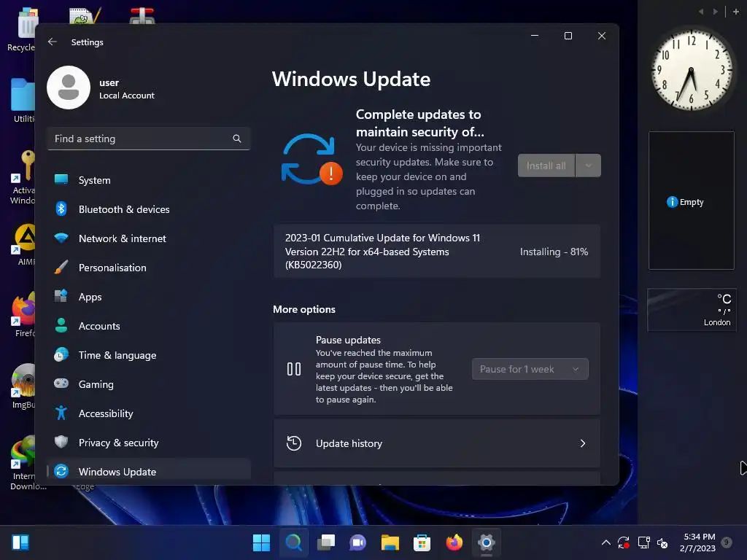Focus the Find a setting search box

149,139
